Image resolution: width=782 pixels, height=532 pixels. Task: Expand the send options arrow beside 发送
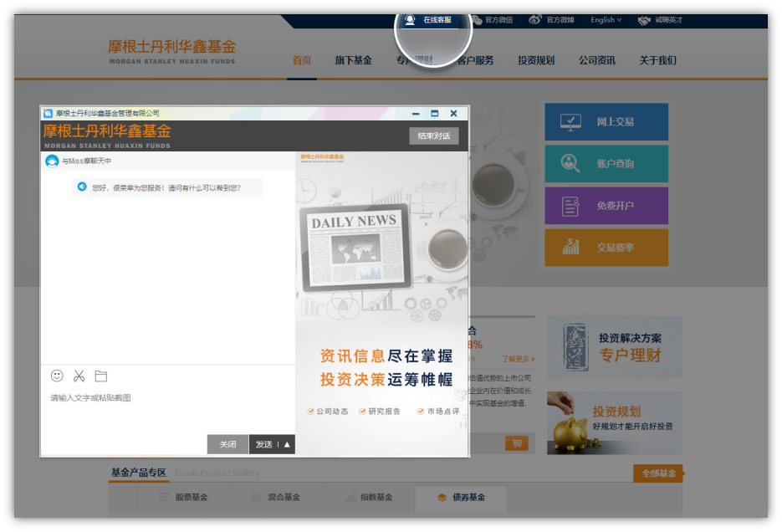[x=287, y=444]
